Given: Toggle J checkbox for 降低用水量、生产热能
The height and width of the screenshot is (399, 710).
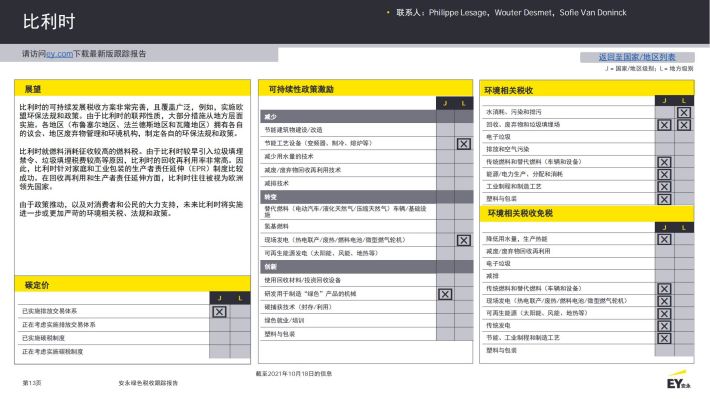Looking at the screenshot, I should click(664, 239).
